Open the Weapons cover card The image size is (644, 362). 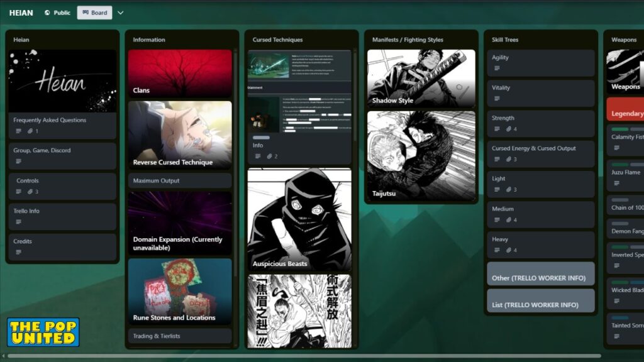625,72
